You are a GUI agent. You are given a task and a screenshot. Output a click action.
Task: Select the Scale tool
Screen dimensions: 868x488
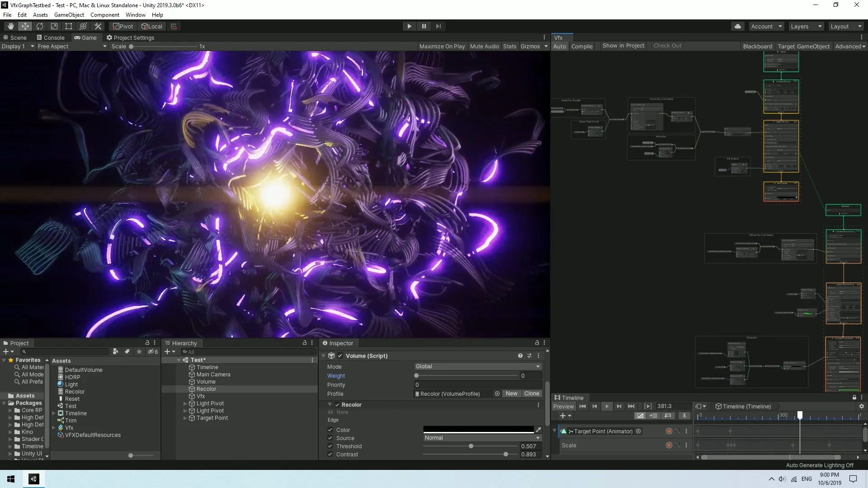point(54,26)
